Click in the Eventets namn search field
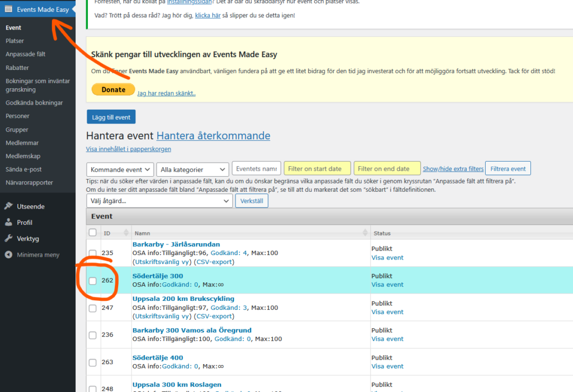Screen dimensions: 573x392 tap(256, 169)
